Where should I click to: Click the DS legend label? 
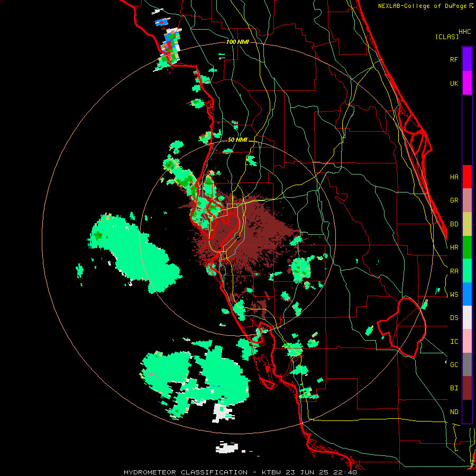pyautogui.click(x=454, y=318)
